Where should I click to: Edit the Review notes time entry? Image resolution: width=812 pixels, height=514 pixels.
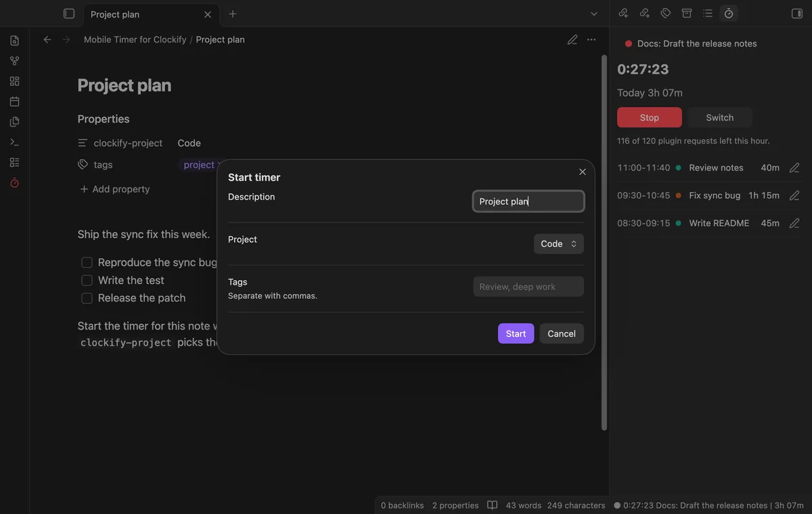(x=794, y=168)
